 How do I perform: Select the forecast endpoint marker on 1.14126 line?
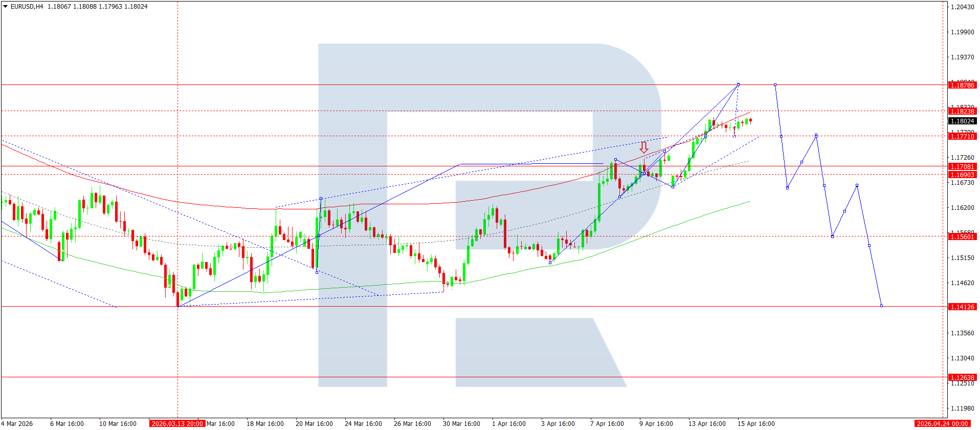[881, 306]
